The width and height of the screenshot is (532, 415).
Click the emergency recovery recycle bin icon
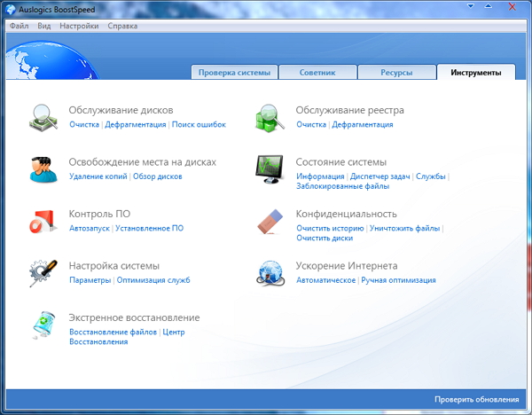pyautogui.click(x=43, y=325)
